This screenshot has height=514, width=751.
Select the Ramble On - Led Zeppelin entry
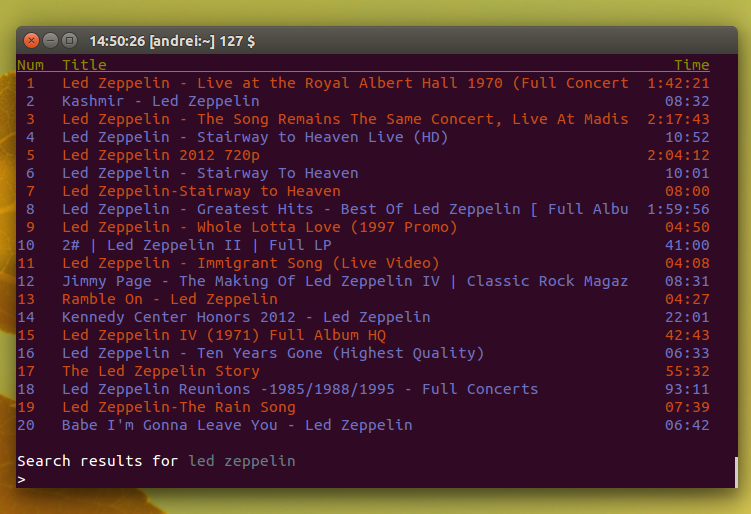point(170,299)
